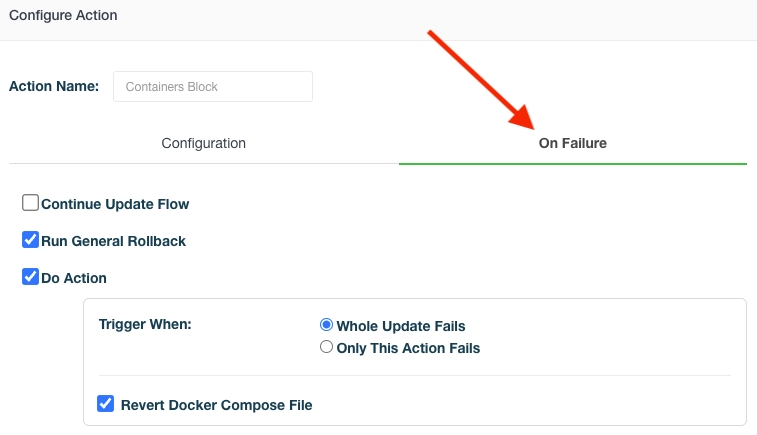Click the Action Name input field
Screen dimensions: 757x435
213,86
